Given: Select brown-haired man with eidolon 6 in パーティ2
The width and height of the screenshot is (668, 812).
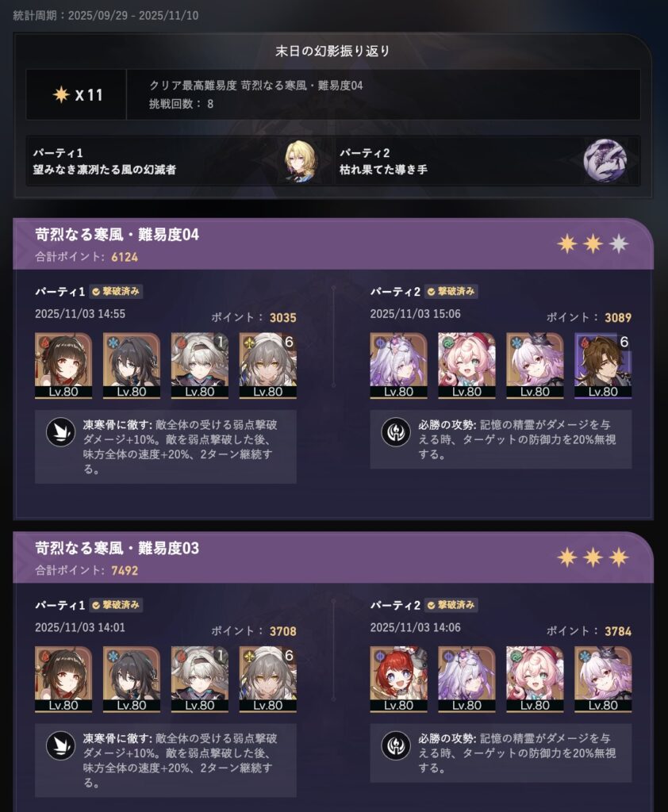Looking at the screenshot, I should (603, 366).
